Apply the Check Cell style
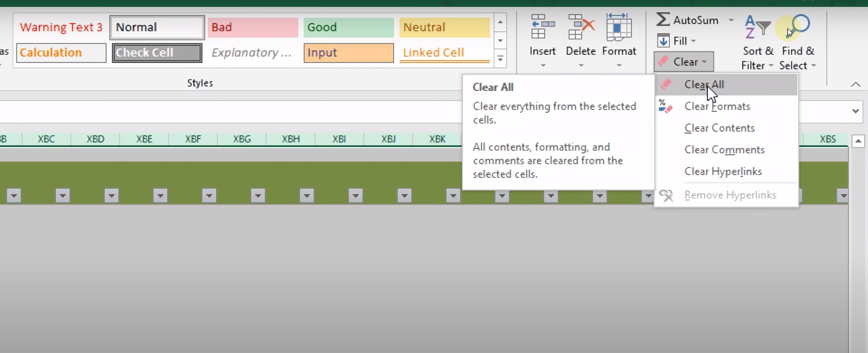 (x=158, y=53)
